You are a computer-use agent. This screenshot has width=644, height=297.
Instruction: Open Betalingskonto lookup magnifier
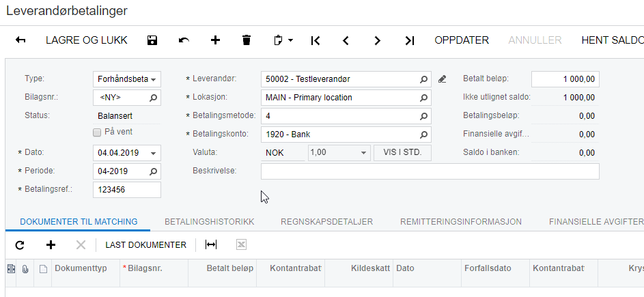click(x=423, y=135)
